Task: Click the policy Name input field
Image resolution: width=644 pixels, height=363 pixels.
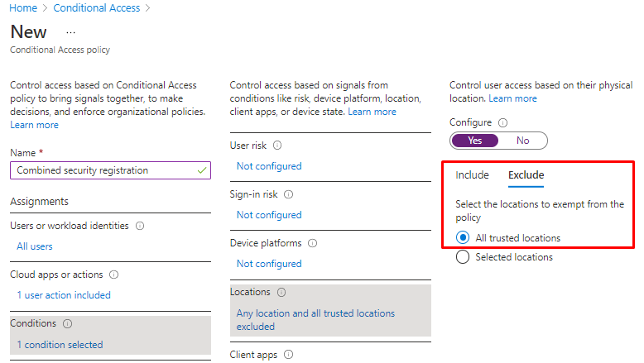Action: click(104, 170)
